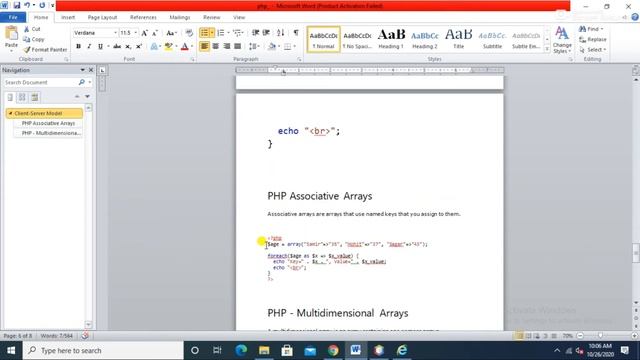Apply Subtitle style
Screen dimensions: 640x360
click(x=493, y=40)
